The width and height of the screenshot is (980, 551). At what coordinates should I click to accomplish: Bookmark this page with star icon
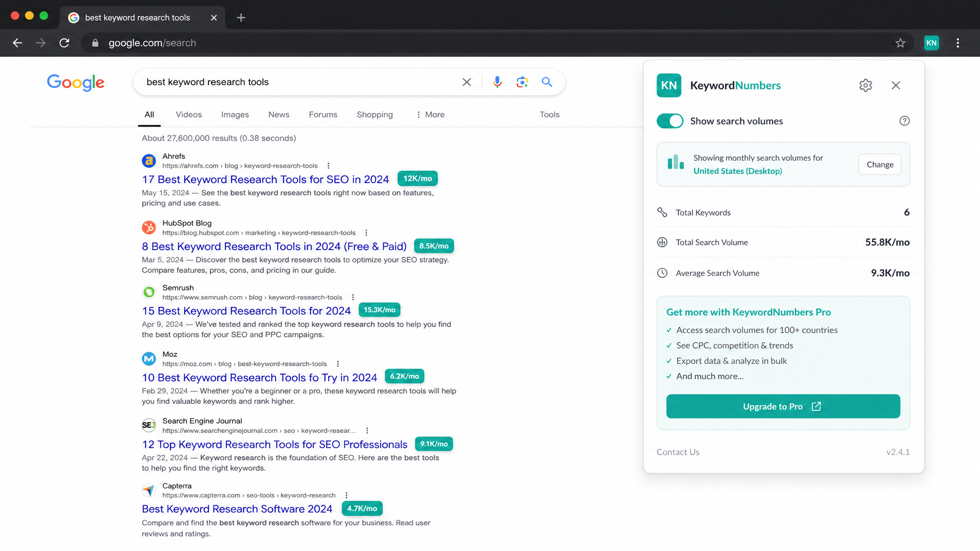pos(900,43)
